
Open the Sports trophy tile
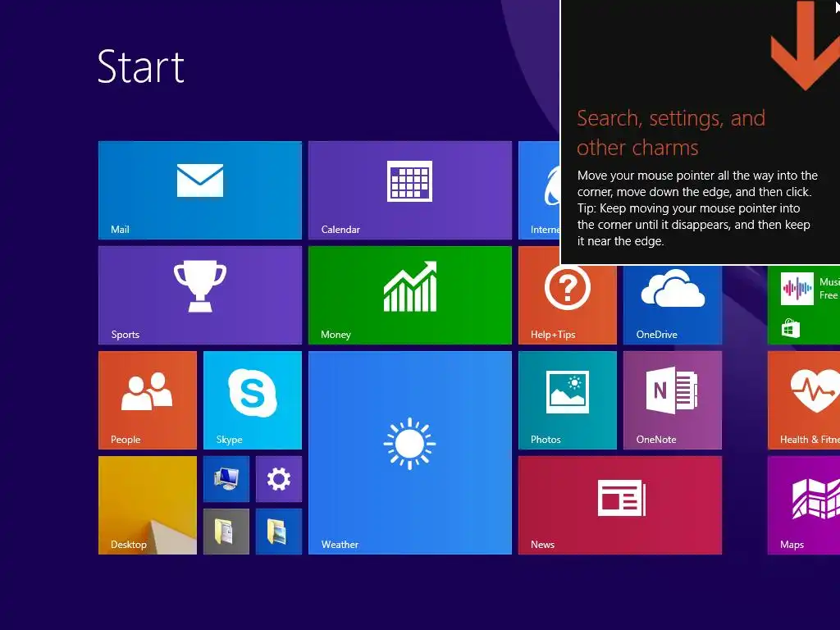point(200,295)
